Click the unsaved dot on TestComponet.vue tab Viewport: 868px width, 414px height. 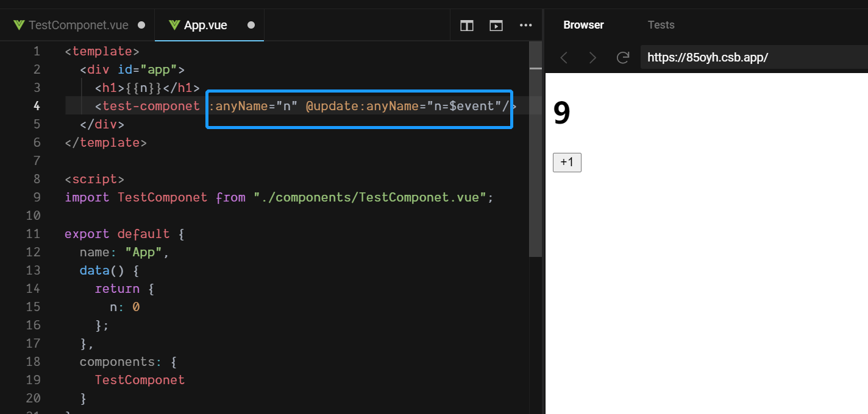[141, 26]
